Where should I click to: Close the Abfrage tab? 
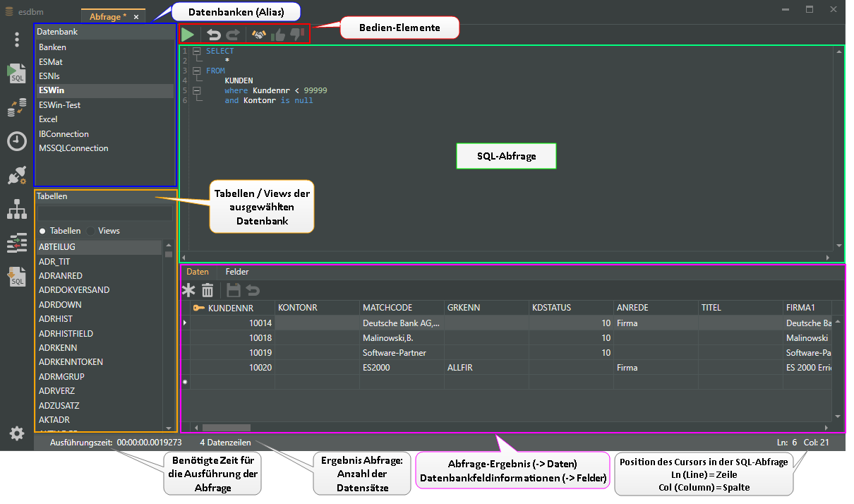tap(136, 16)
